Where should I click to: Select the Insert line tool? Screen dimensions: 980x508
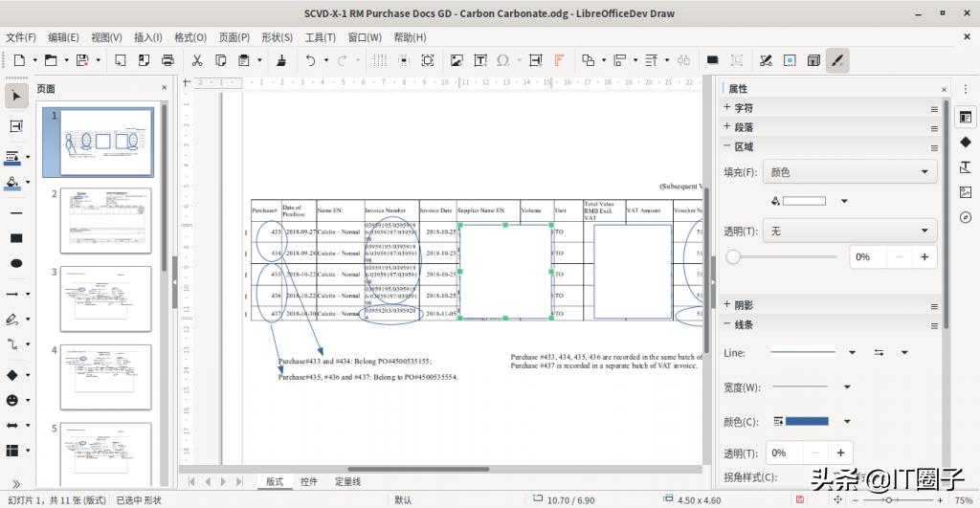click(x=17, y=213)
